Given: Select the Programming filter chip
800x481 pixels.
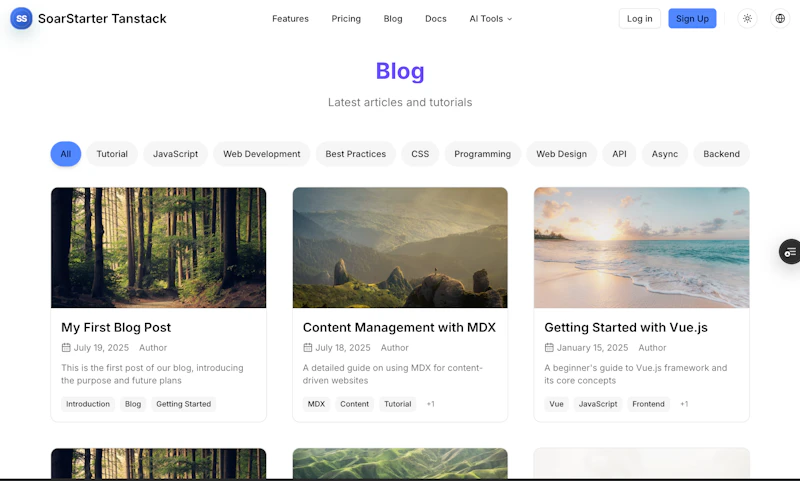Looking at the screenshot, I should tap(483, 154).
